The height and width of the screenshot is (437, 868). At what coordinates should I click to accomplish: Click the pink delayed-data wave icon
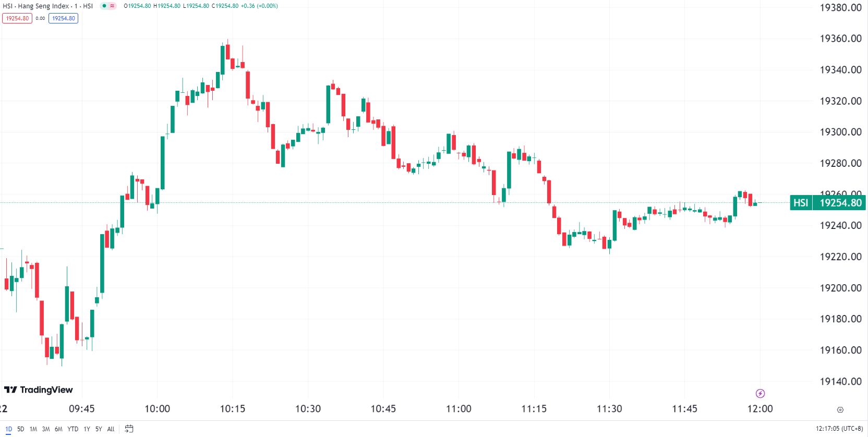pyautogui.click(x=112, y=6)
